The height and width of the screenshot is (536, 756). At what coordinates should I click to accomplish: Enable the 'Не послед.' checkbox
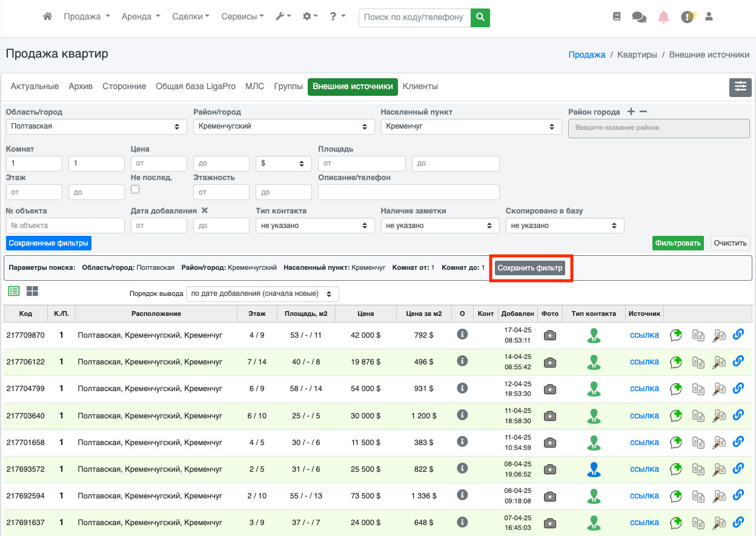point(135,189)
